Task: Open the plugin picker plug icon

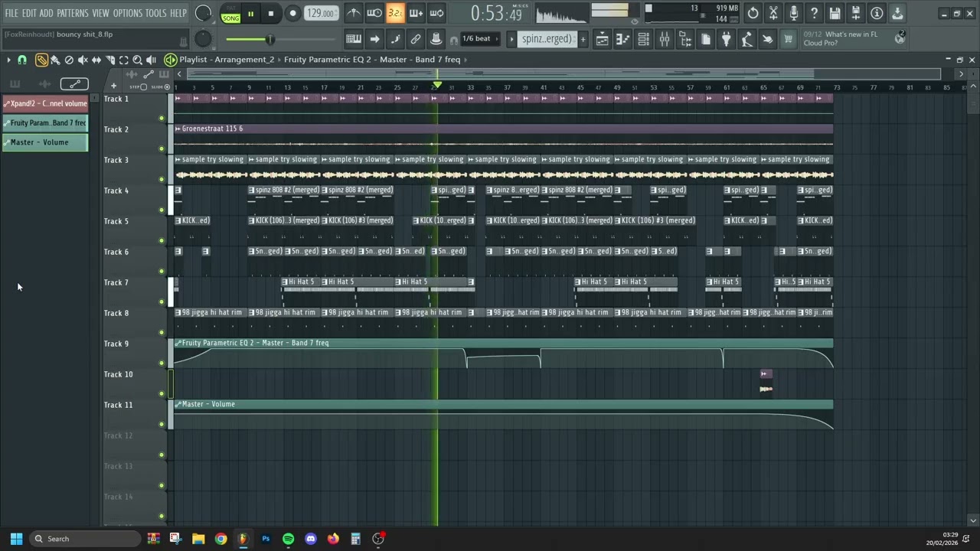Action: (x=727, y=39)
